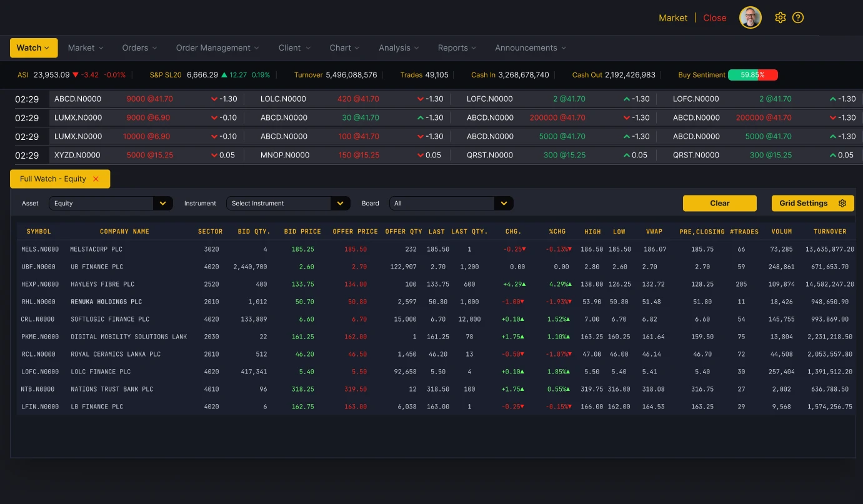The image size is (863, 504).
Task: Click offer price 163.00 for LB Finance
Action: pyautogui.click(x=356, y=407)
